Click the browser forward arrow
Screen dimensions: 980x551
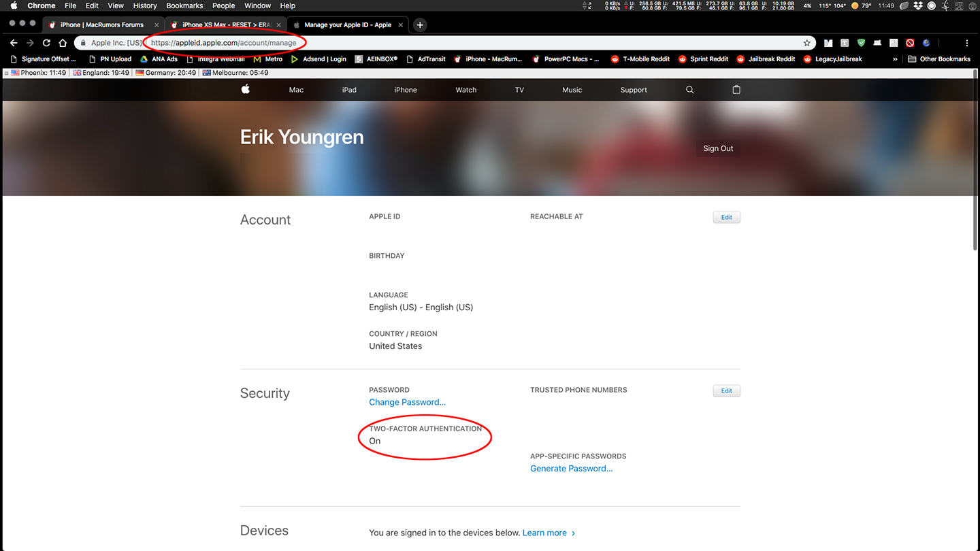click(30, 43)
